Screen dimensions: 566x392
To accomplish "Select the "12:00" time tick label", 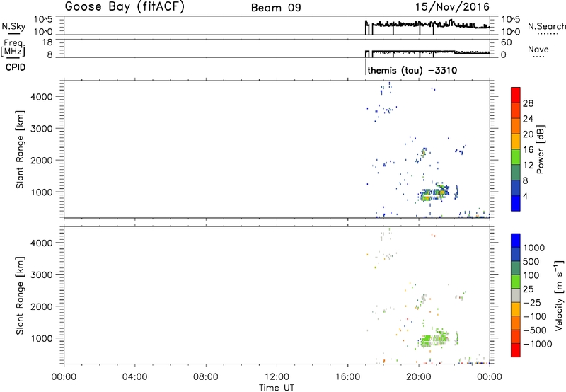I will (x=277, y=377).
